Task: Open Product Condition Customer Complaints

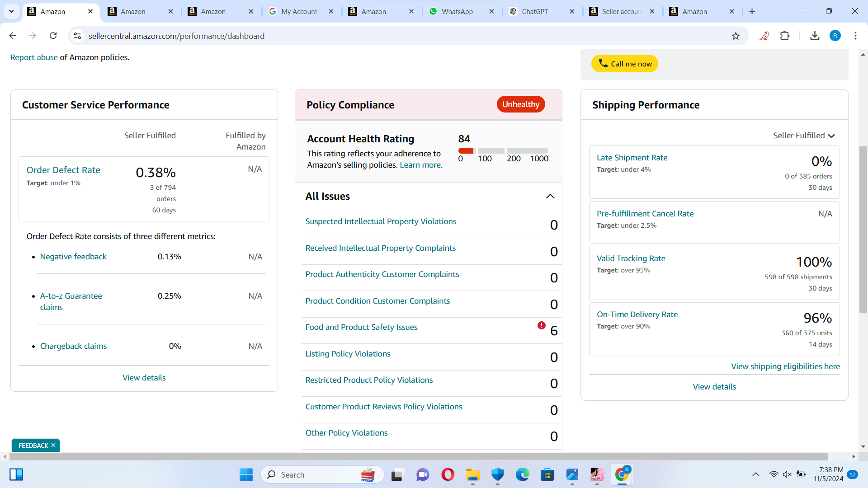Action: pos(377,301)
